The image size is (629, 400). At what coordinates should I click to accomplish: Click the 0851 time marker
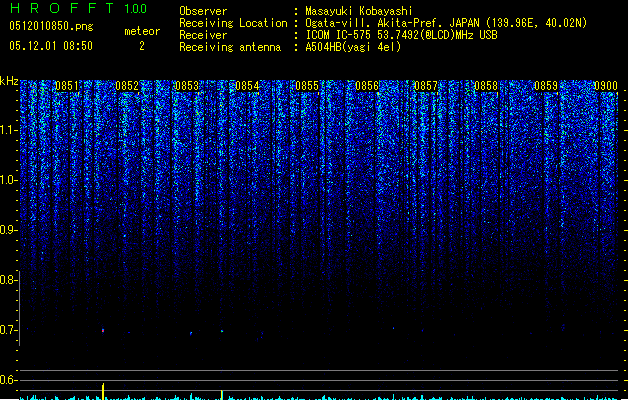coord(67,86)
